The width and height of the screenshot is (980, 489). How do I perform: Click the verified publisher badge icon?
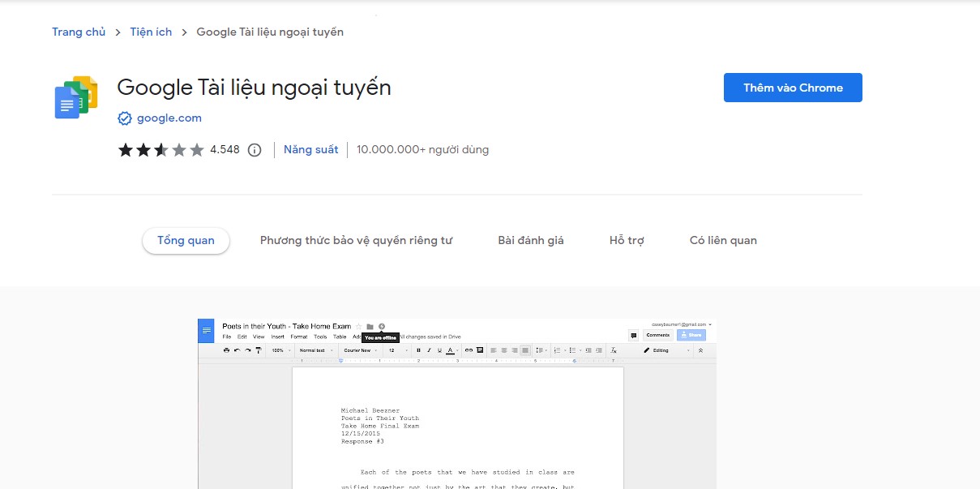[125, 118]
